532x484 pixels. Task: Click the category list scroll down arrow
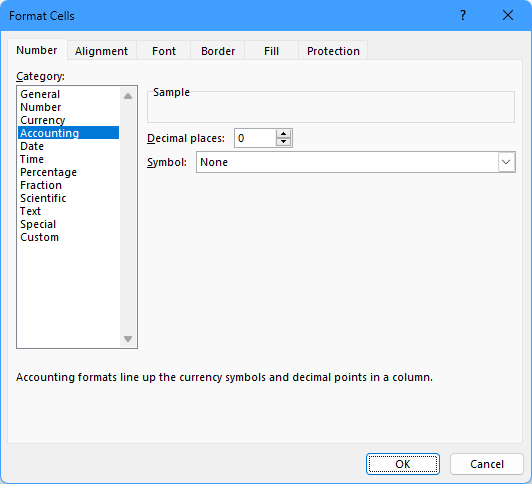tap(128, 339)
